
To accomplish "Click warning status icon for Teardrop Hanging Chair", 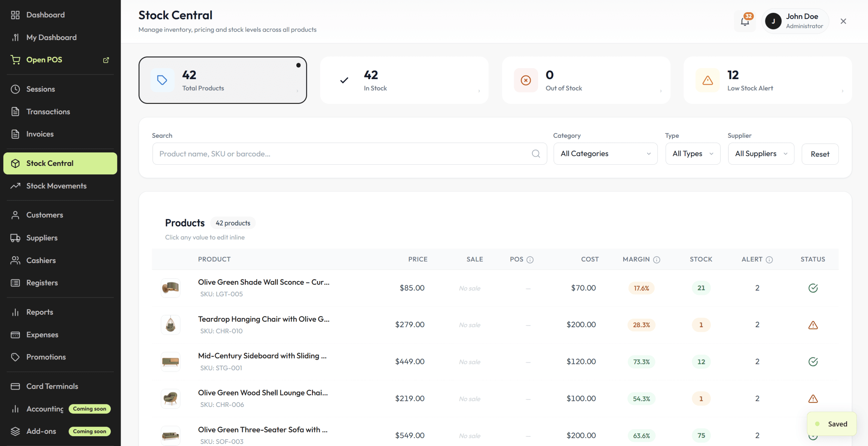I will click(813, 325).
